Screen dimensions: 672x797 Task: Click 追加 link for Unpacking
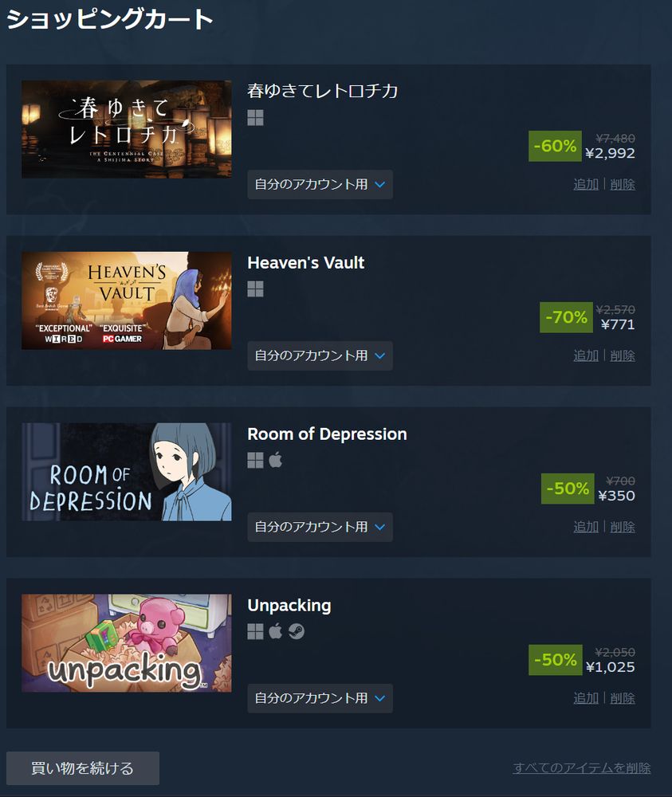[586, 698]
